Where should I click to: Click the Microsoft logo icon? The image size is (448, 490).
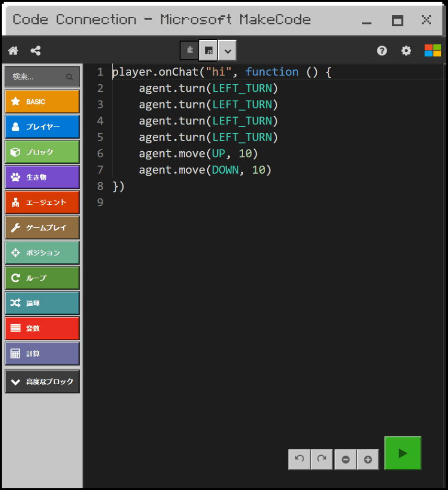[x=432, y=50]
